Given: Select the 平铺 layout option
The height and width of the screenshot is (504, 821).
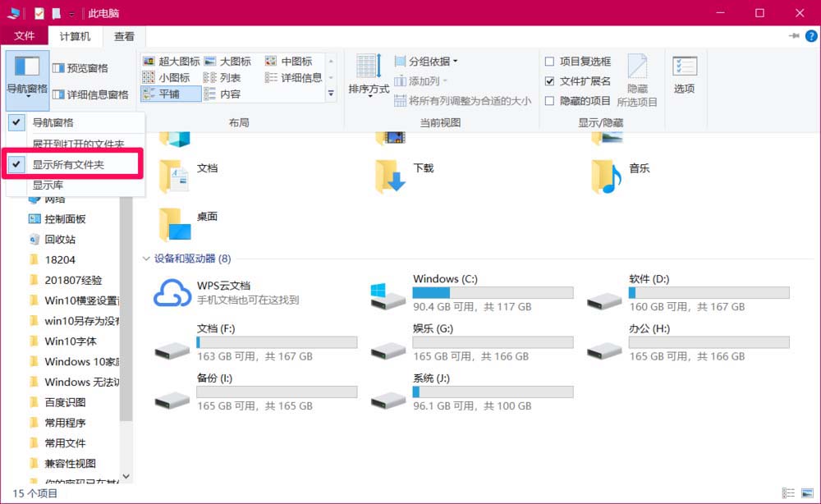Looking at the screenshot, I should [171, 94].
